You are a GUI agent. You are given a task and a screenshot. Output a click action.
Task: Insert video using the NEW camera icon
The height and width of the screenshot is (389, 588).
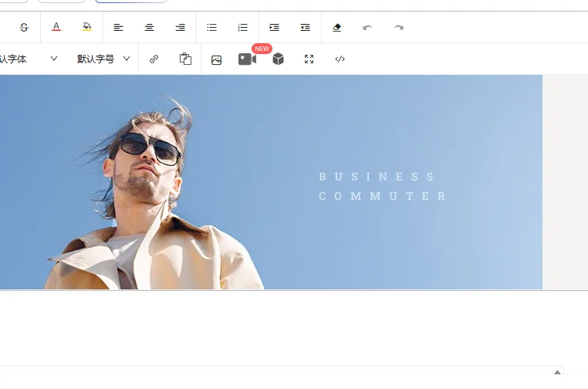[247, 59]
